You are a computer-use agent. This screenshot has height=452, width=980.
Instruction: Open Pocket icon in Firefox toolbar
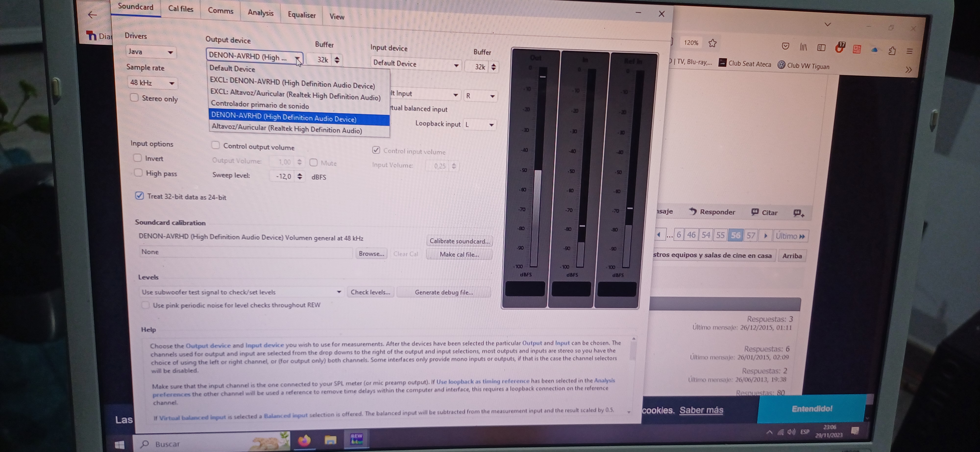point(785,46)
